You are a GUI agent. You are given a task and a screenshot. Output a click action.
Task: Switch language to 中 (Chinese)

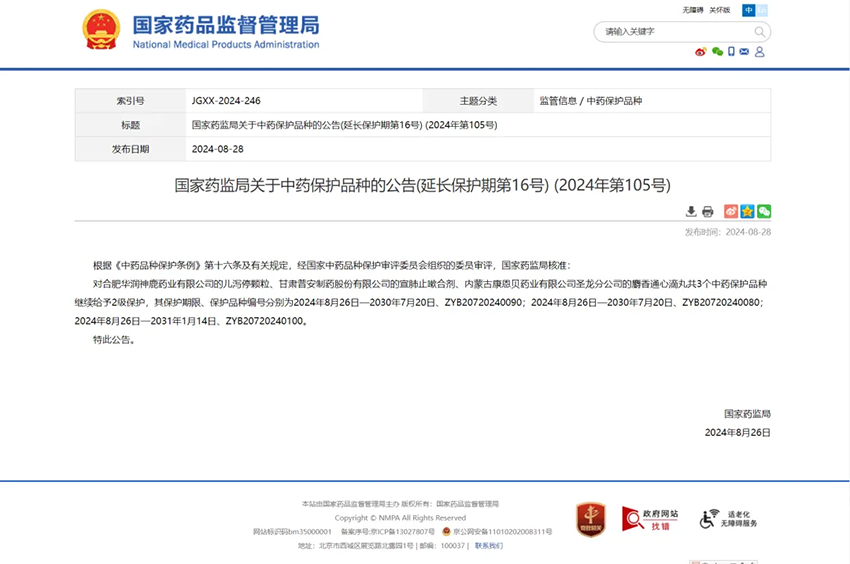click(x=750, y=10)
